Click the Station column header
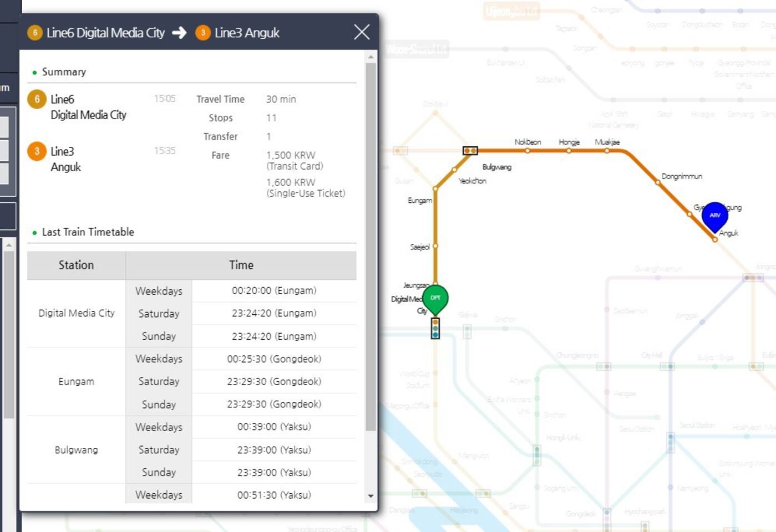The image size is (776, 532). tap(76, 265)
